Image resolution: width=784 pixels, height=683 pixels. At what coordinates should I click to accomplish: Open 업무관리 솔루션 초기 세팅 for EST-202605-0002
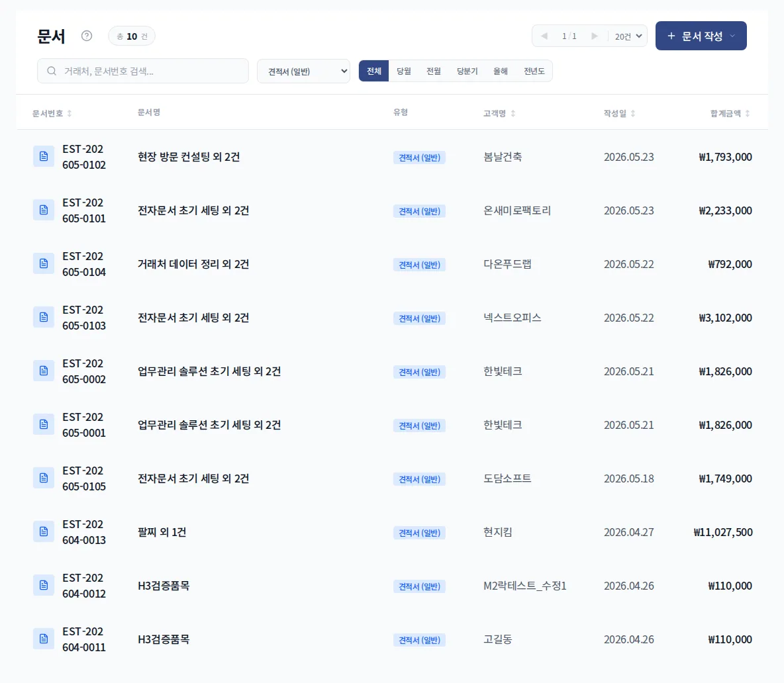coord(209,371)
